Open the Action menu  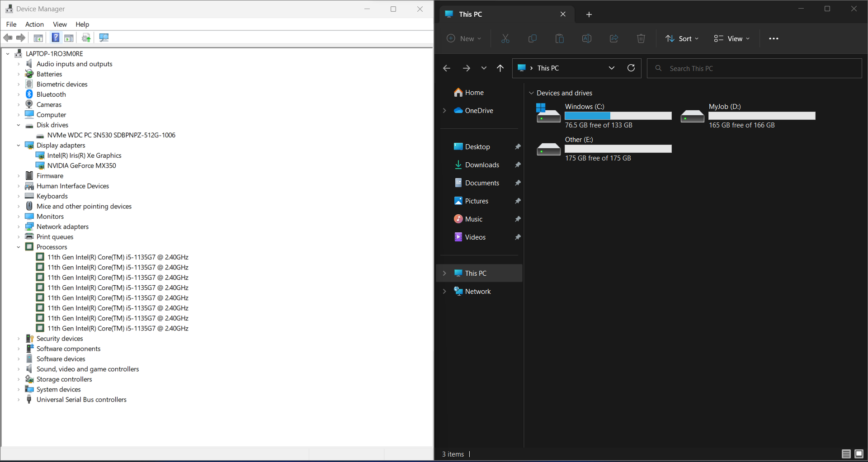(34, 24)
